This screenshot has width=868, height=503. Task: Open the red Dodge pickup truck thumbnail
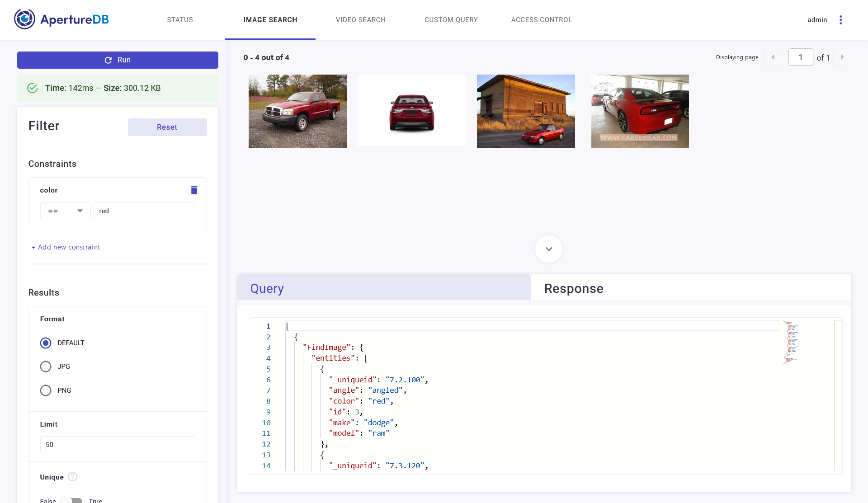(297, 111)
